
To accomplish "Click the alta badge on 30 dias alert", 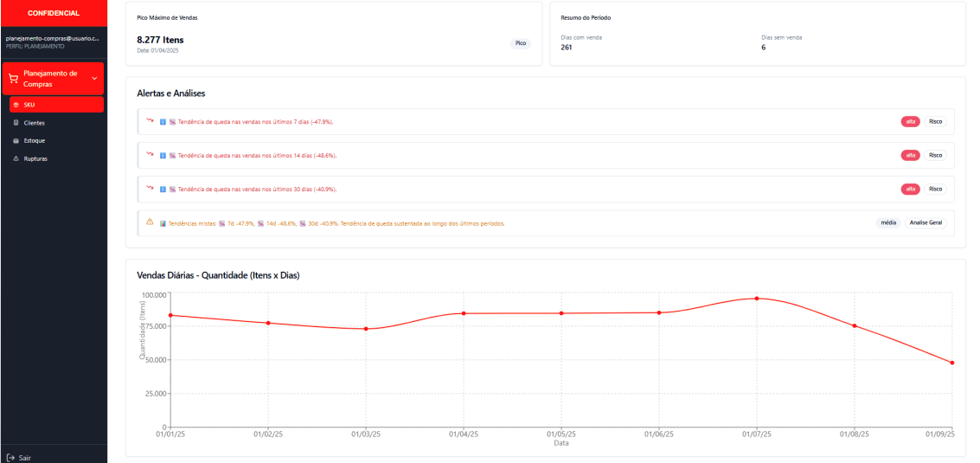I will pos(910,189).
